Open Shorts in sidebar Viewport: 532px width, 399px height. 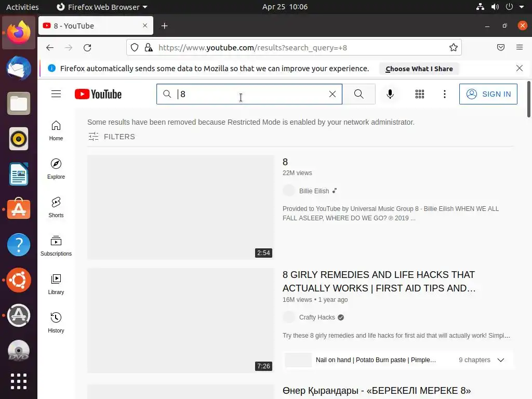[x=56, y=207]
